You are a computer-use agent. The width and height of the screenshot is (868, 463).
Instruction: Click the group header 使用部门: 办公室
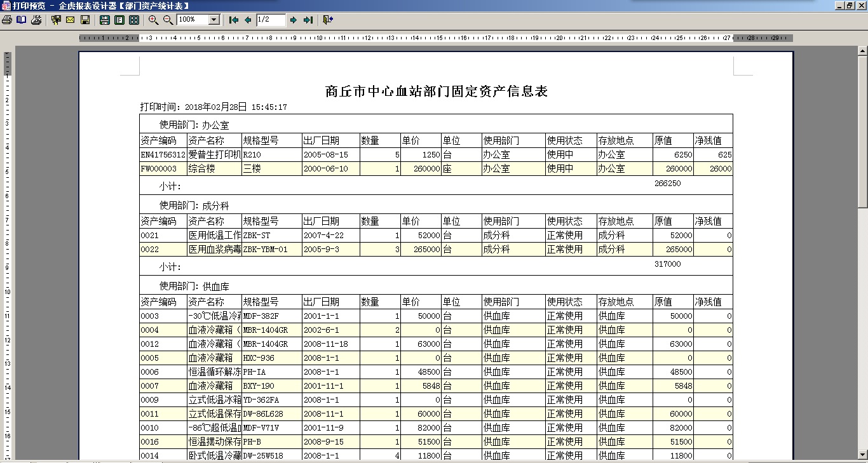pos(194,125)
